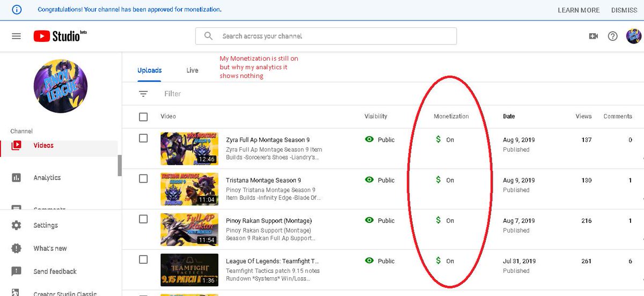The image size is (644, 296).
Task: Open the Teamfight Tactics 9.15 thumbnail
Action: [x=189, y=270]
